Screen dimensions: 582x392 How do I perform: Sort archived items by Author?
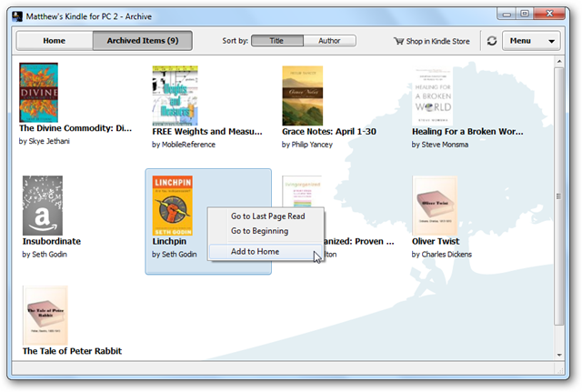point(329,41)
